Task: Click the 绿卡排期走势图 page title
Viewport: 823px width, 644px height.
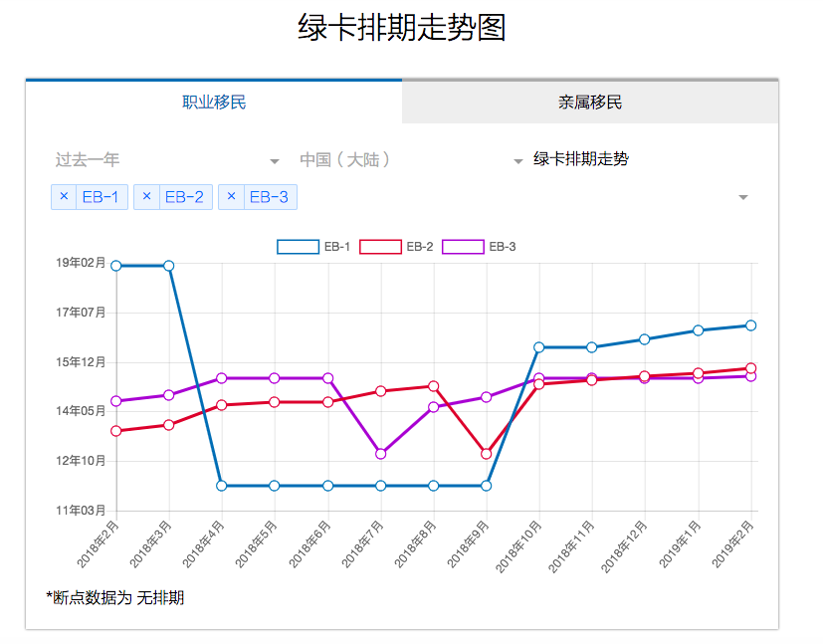Action: (x=402, y=28)
